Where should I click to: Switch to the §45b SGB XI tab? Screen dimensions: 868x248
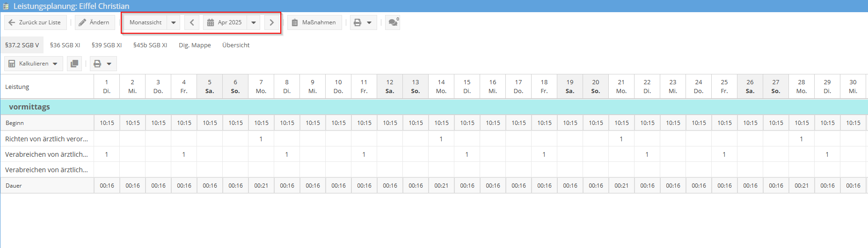pyautogui.click(x=150, y=45)
